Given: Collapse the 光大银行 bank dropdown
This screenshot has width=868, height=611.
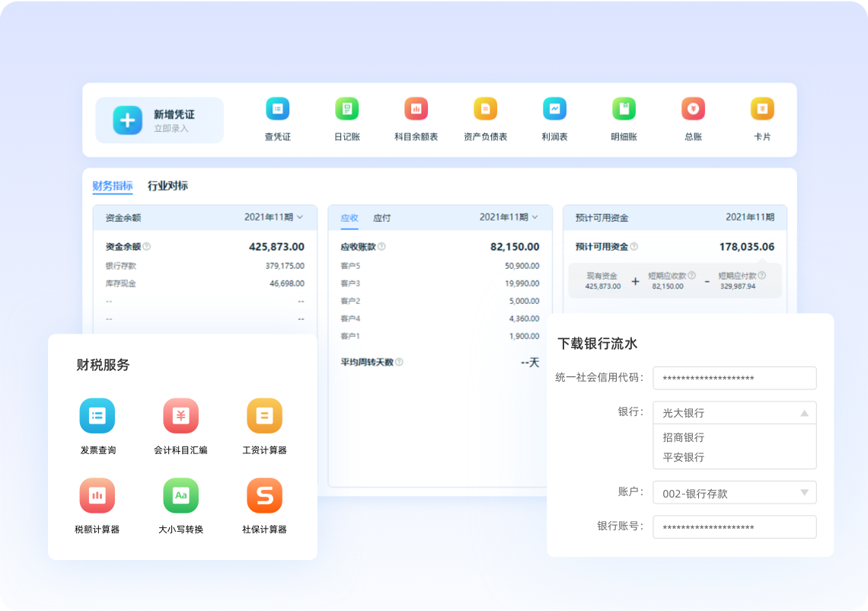Looking at the screenshot, I should [804, 413].
